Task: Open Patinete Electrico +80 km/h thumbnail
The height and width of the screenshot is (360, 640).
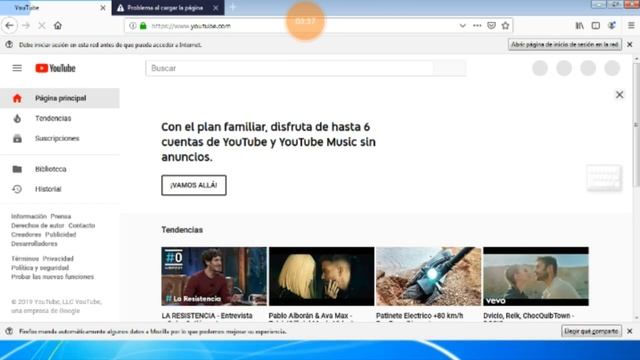Action: coord(429,276)
